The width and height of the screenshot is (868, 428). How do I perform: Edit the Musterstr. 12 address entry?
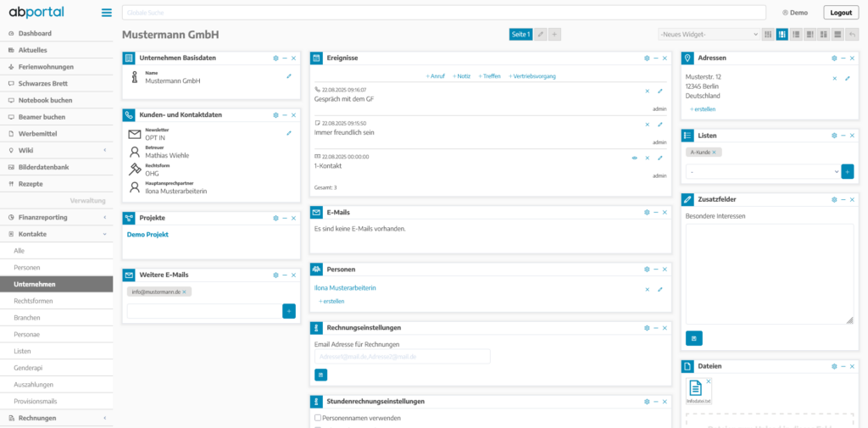point(847,78)
